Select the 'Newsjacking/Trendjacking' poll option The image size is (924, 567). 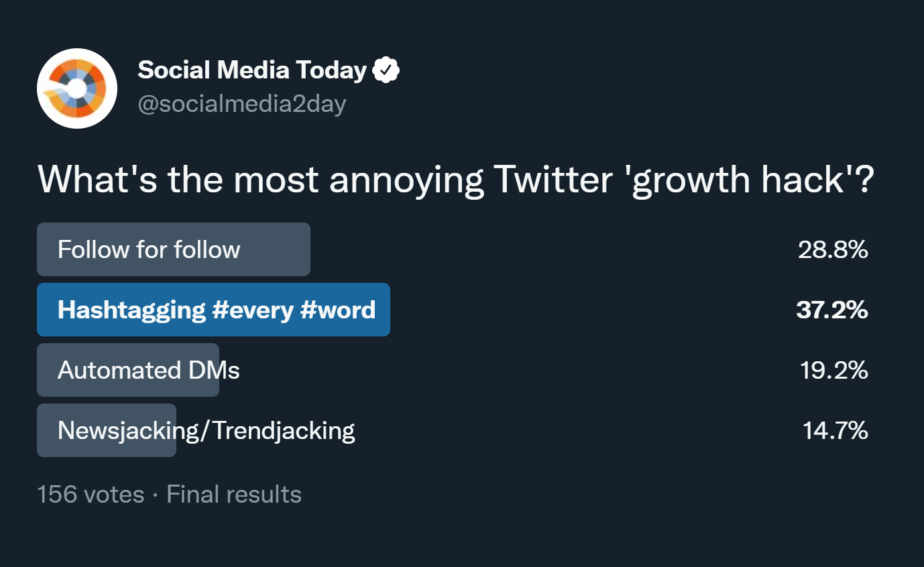click(107, 430)
